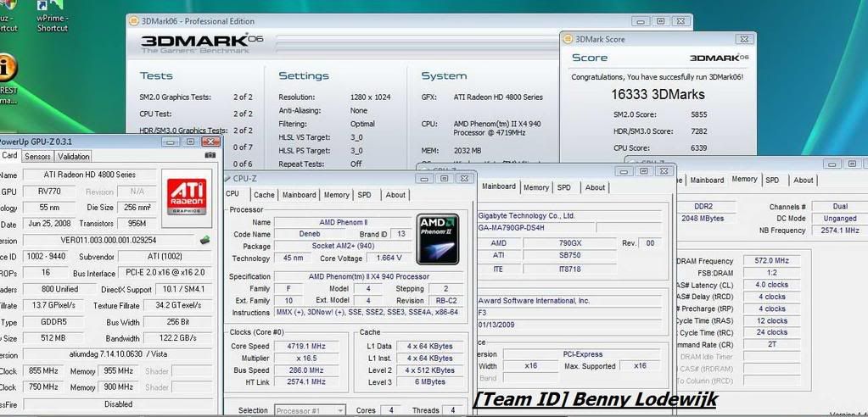Open Mainboard tab in the CPU-Z DRAM timings window
Image resolution: width=868 pixels, height=417 pixels.
click(707, 181)
